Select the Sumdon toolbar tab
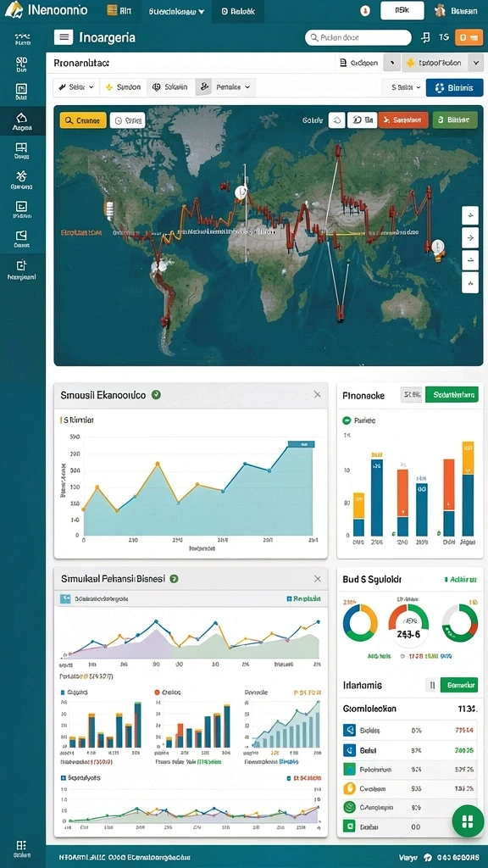 (x=124, y=87)
